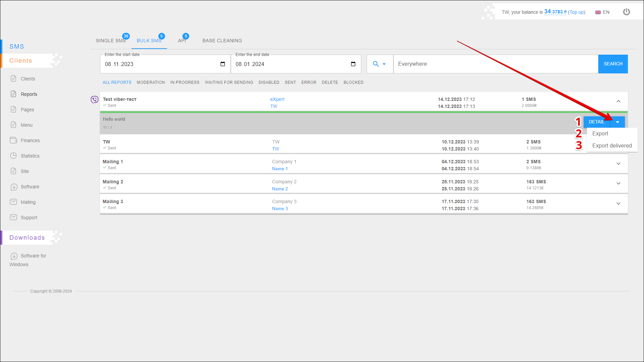Open the DETAIL button dropdown arrow
Viewport: 644px width, 362px height.
[x=618, y=122]
